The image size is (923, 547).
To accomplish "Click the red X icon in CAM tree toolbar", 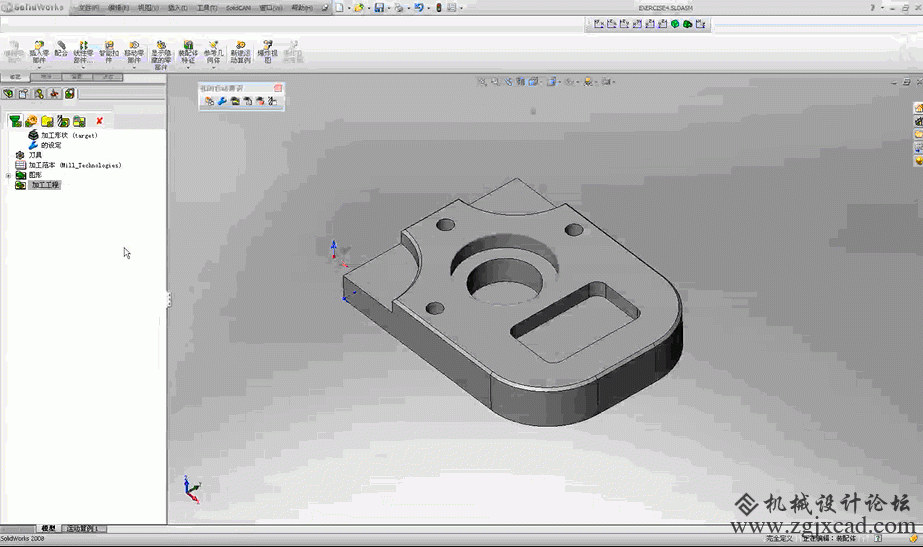I will pyautogui.click(x=99, y=121).
